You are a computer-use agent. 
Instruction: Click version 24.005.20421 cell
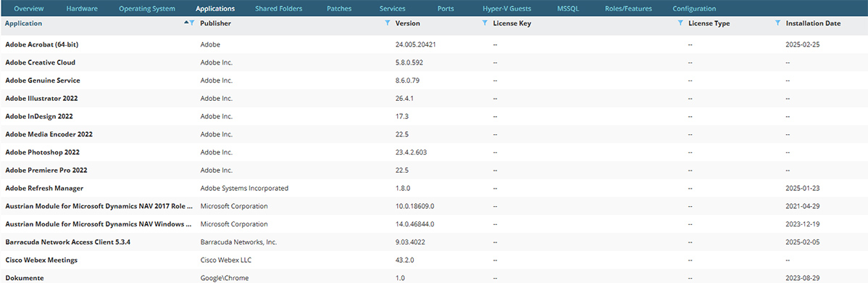pos(416,44)
